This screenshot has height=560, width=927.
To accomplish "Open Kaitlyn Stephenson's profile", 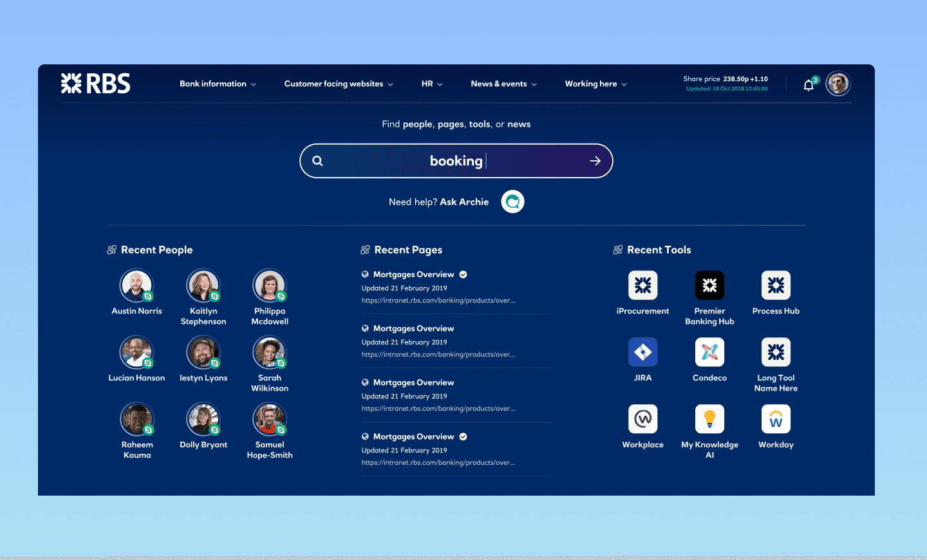I will [203, 285].
